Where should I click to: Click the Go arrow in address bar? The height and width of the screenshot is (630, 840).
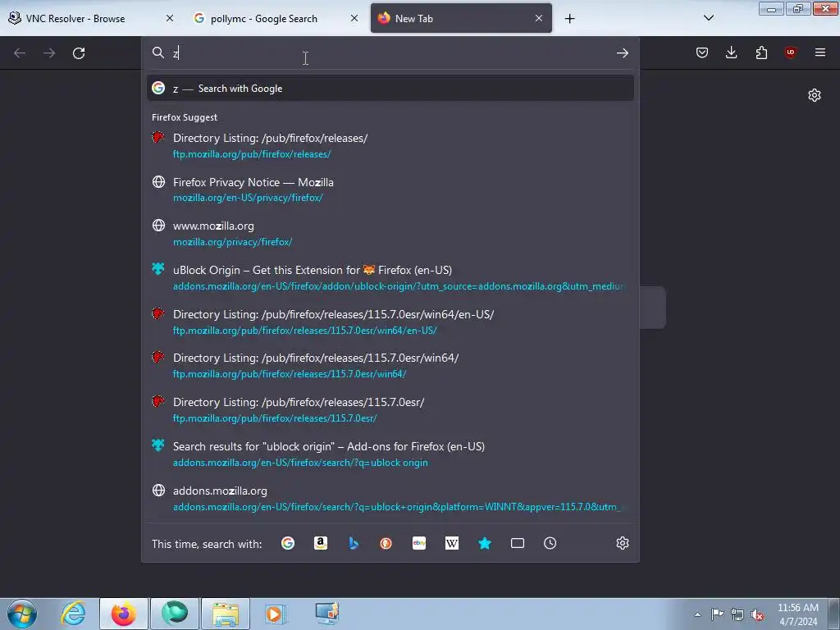[x=622, y=52]
